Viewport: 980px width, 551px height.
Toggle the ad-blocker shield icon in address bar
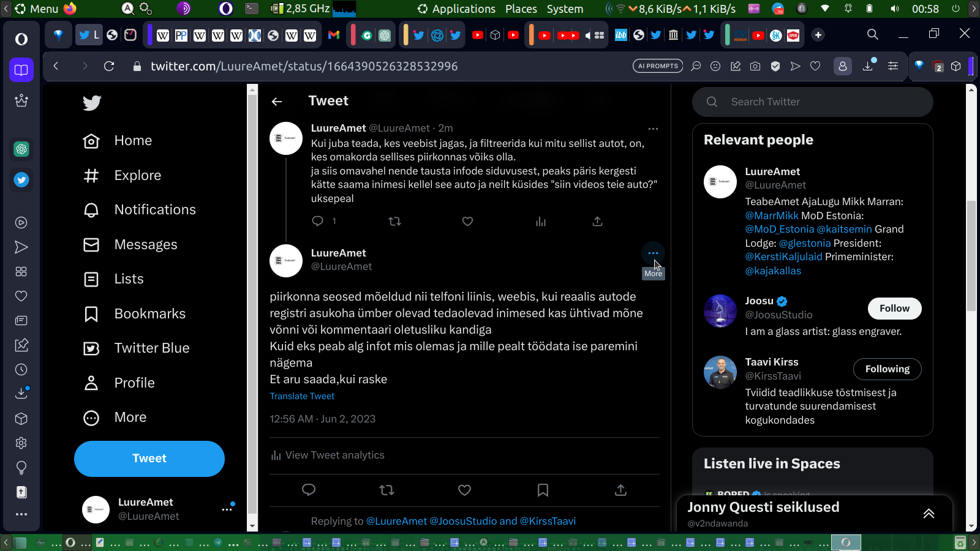[x=775, y=66]
